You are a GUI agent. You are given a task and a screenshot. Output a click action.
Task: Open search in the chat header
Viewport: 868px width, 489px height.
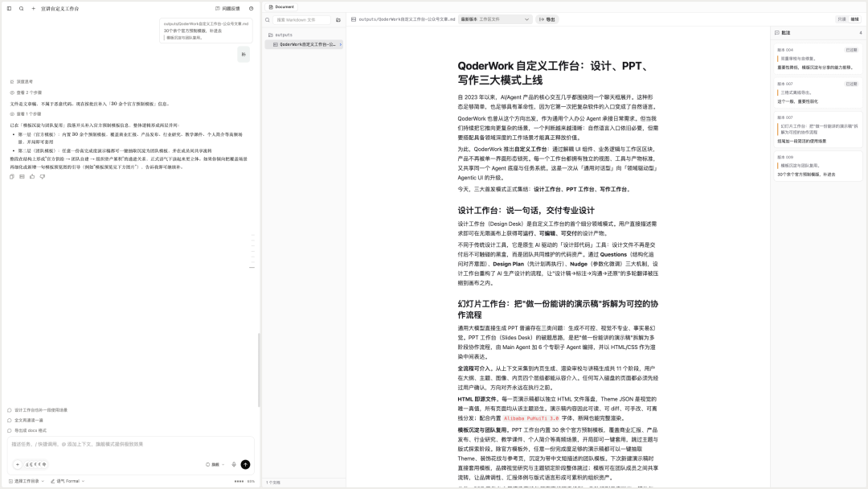pos(22,8)
